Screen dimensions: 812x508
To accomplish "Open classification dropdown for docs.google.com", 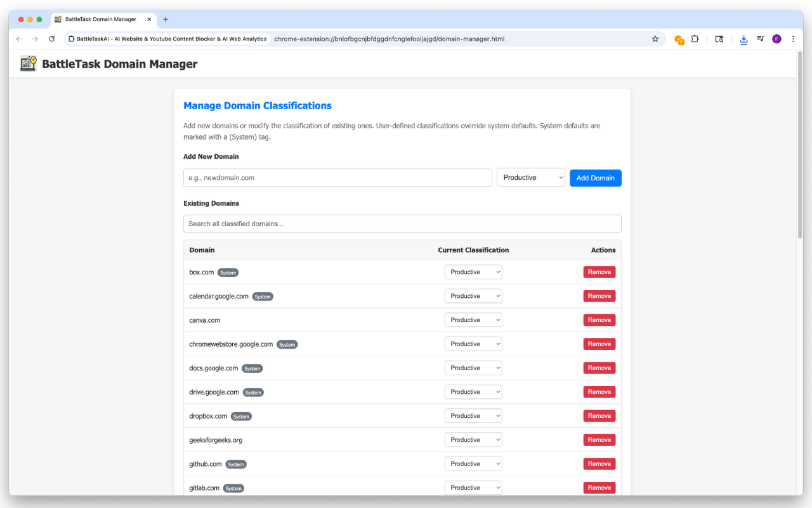I will pyautogui.click(x=473, y=368).
